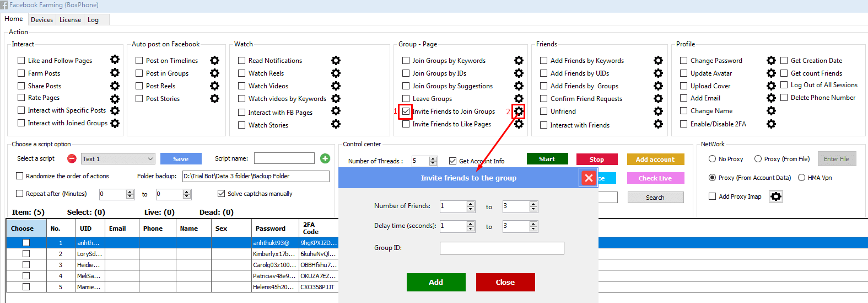Check Like and Follow Pages checkbox
This screenshot has width=868, height=303.
pos(21,61)
